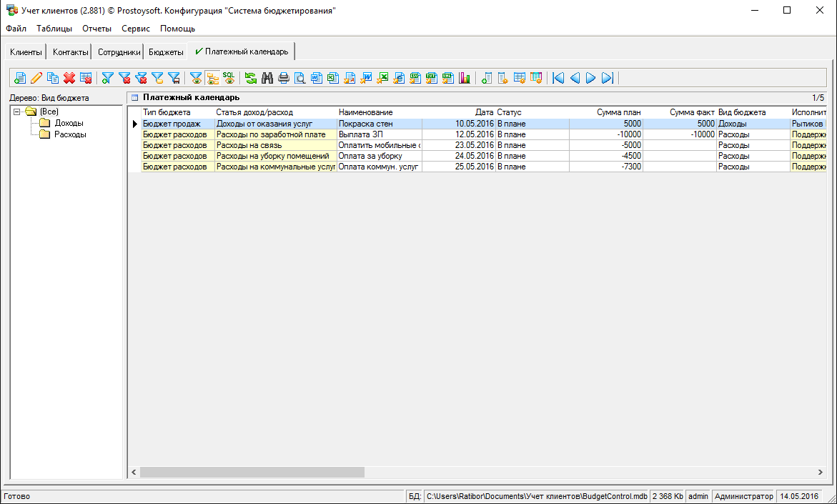Switch to the Клиенты tab
Image resolution: width=837 pixels, height=504 pixels.
[26, 52]
